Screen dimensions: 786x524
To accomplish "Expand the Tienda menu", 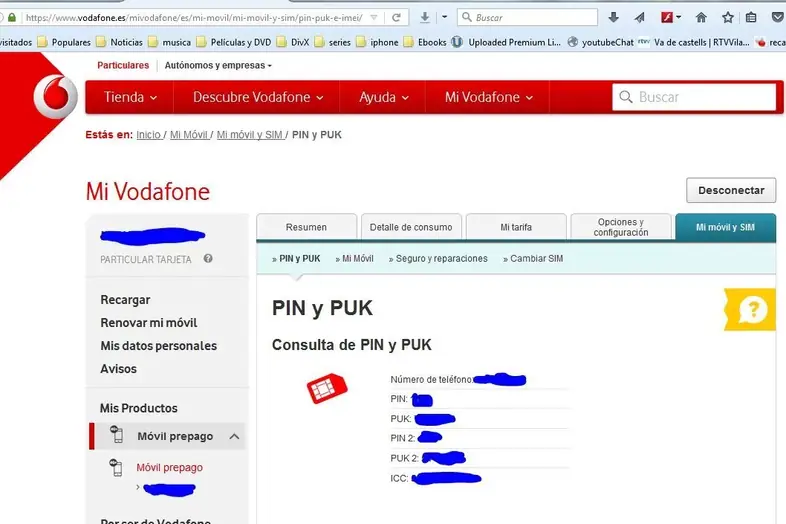I will 130,97.
